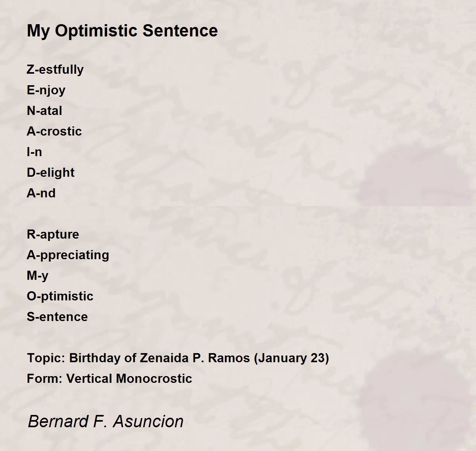Select the M-y line
Viewport: 476px width, 451px height.
point(38,276)
